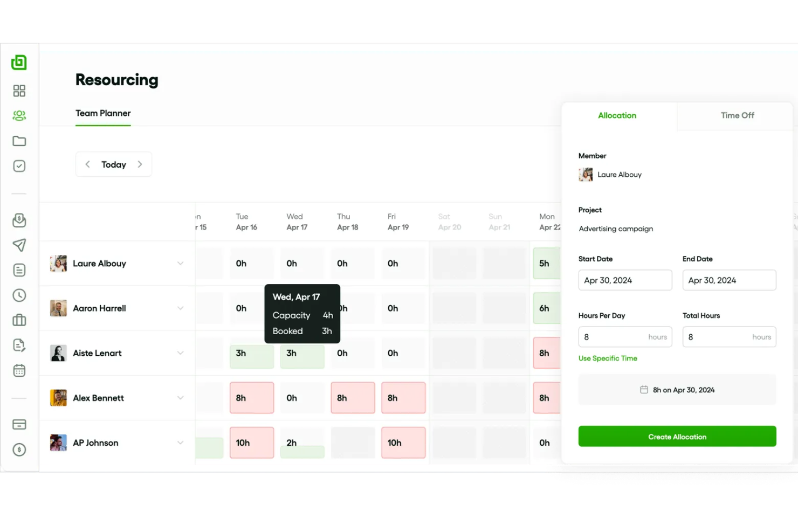Expand Aiste Lenart's row chevron
798x532 pixels.
[x=180, y=353]
